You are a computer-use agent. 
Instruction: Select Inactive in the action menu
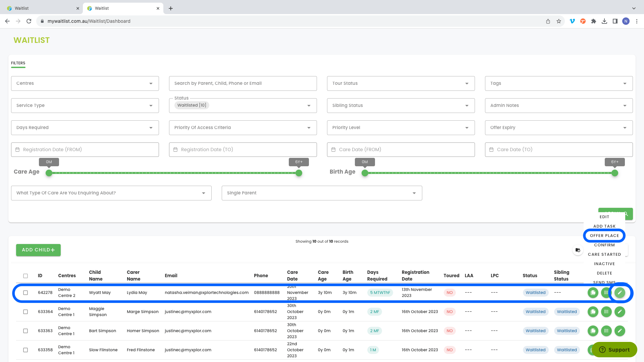604,264
